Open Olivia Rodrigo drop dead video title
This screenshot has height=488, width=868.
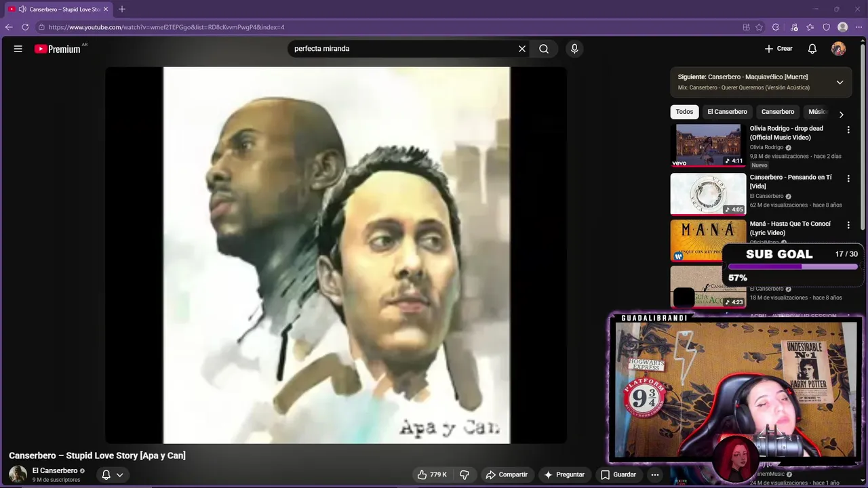tap(787, 133)
